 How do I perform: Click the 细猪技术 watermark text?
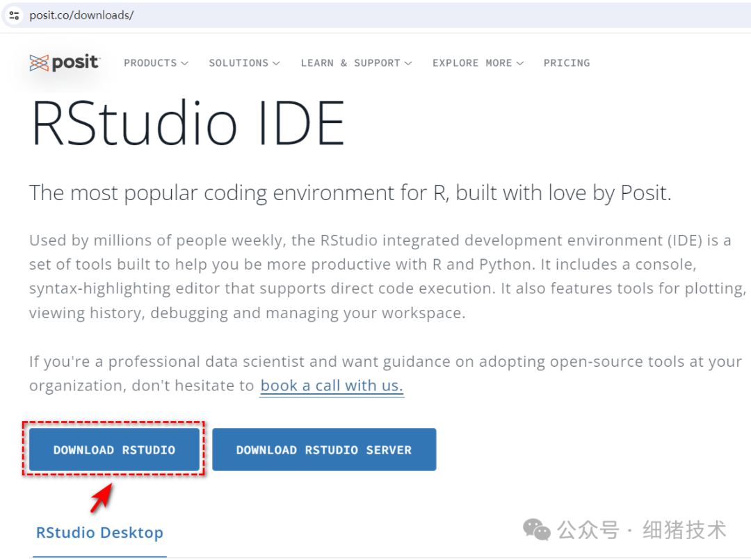point(684,529)
